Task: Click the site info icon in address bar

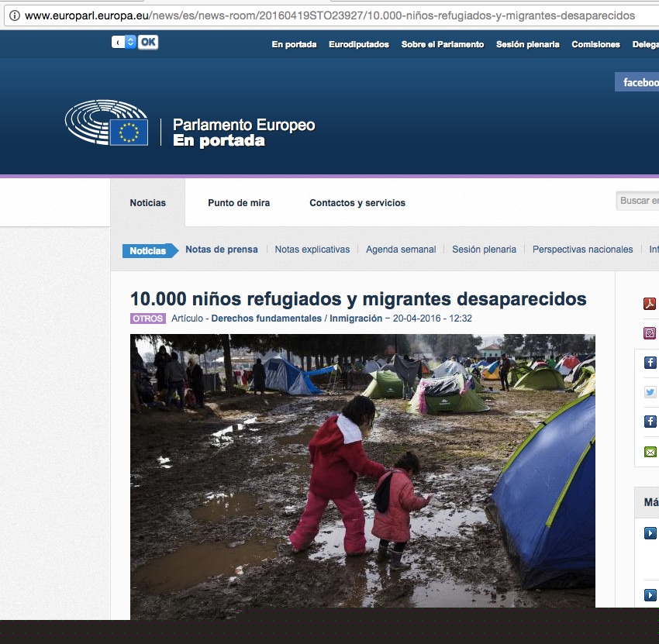Action: (x=14, y=16)
